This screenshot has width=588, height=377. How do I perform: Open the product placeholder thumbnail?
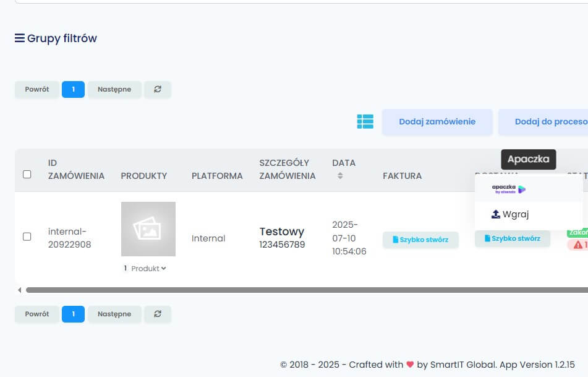148,229
